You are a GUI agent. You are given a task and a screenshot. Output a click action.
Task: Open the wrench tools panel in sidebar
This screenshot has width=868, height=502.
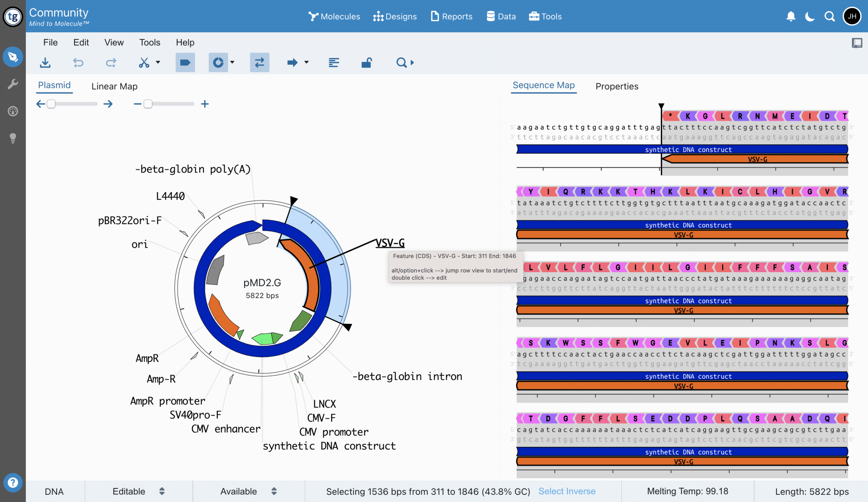[x=13, y=84]
